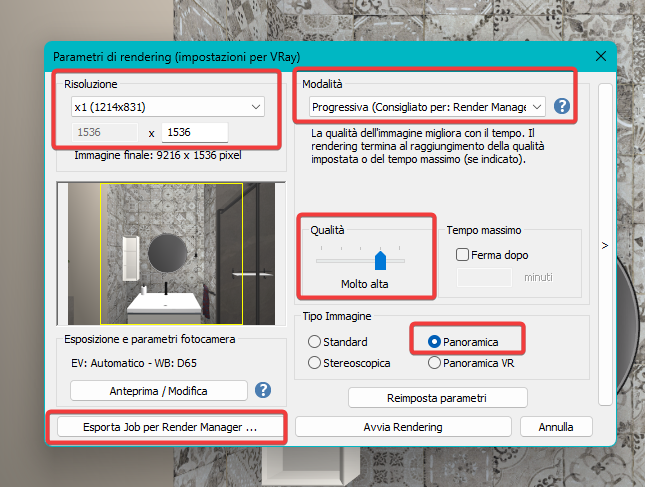Open the Modalità Progressiva dropdown
Screen dimensions: 645x487
(x=427, y=107)
